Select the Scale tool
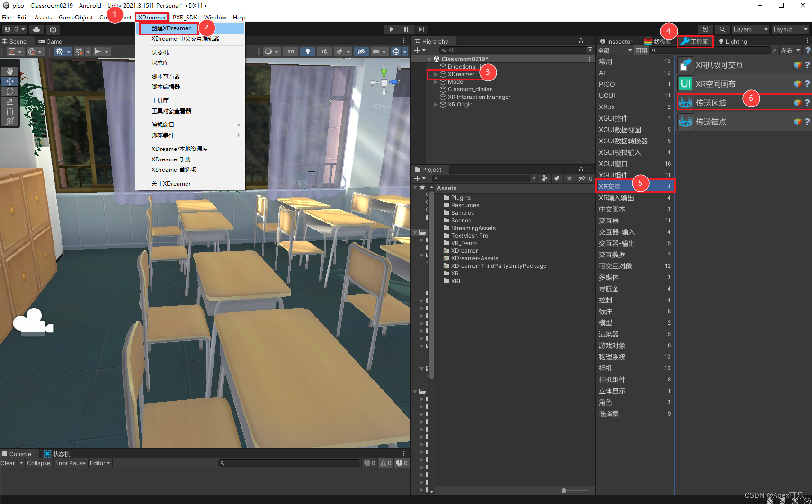Viewport: 812px width, 504px height. click(x=10, y=101)
